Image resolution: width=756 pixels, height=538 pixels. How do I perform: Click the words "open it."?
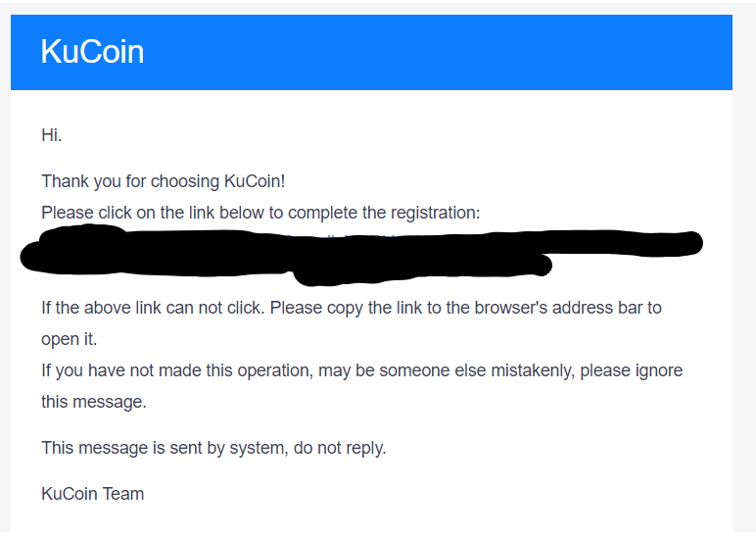(x=69, y=339)
